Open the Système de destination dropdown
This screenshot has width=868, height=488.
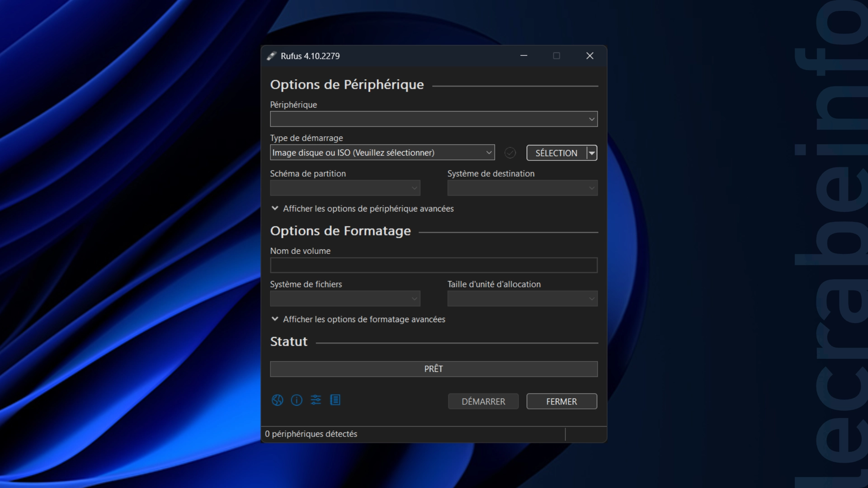click(x=522, y=188)
